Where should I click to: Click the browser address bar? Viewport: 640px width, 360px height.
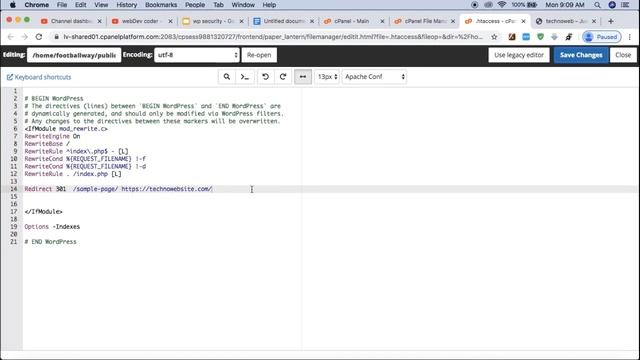(x=273, y=37)
